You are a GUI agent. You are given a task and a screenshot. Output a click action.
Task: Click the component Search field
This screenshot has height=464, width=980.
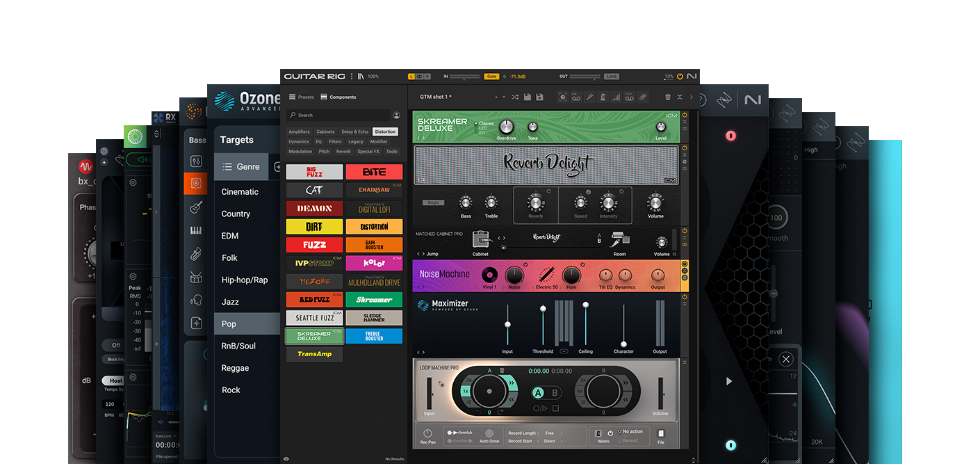[x=338, y=115]
